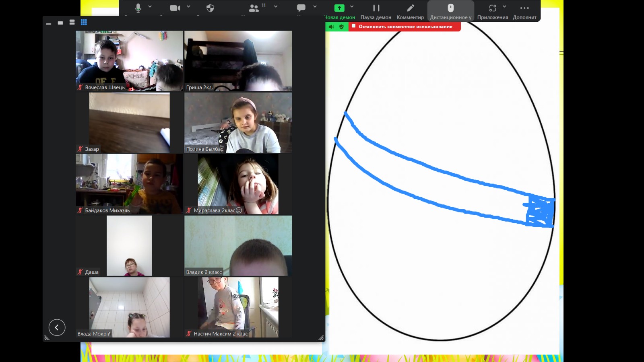Screen dimensions: 644x362
Task: Click the green shield encryption icon
Action: tap(341, 27)
